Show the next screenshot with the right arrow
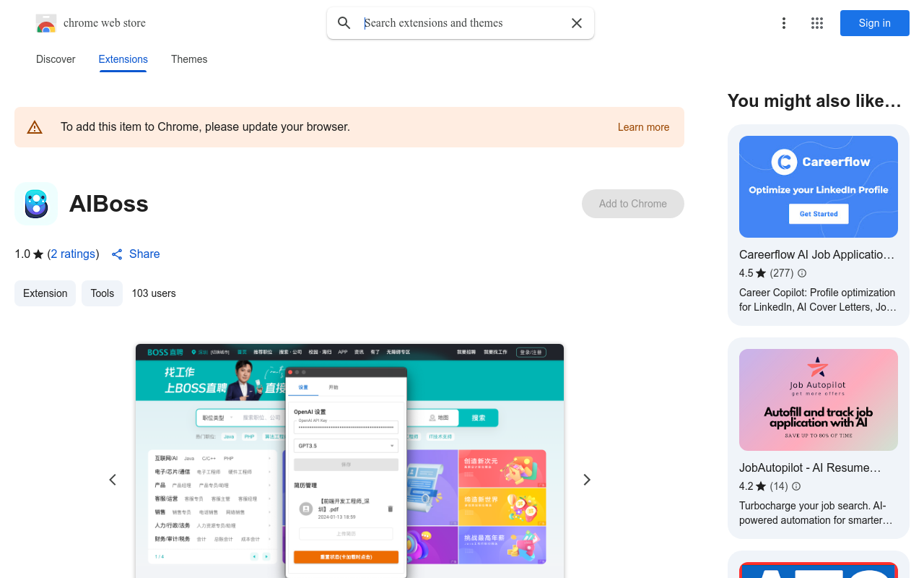 point(587,480)
